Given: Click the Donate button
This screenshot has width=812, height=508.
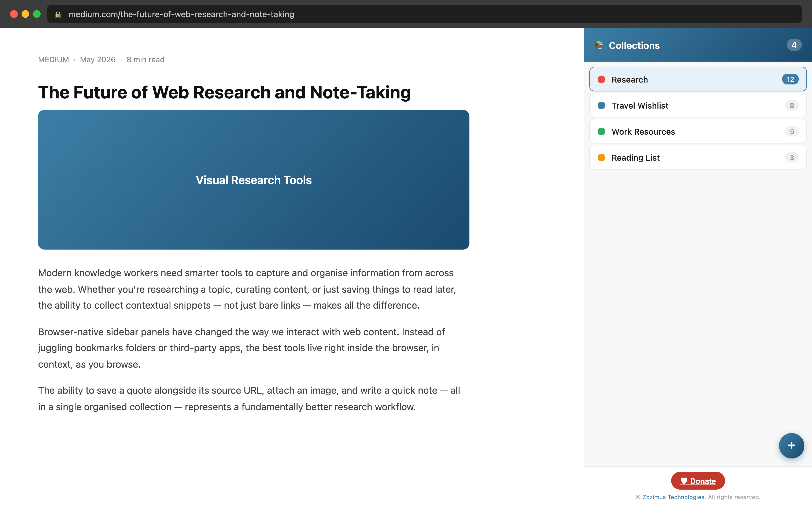Looking at the screenshot, I should tap(698, 481).
